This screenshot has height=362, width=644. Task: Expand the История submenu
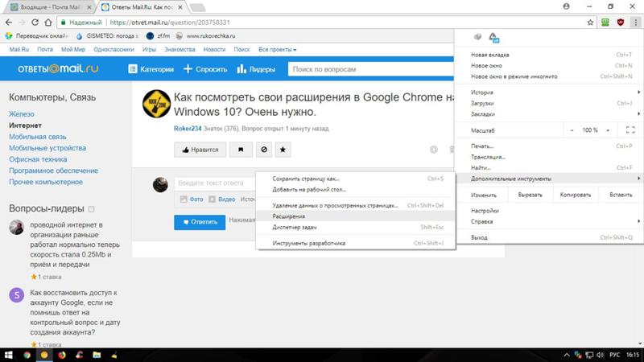pos(549,93)
